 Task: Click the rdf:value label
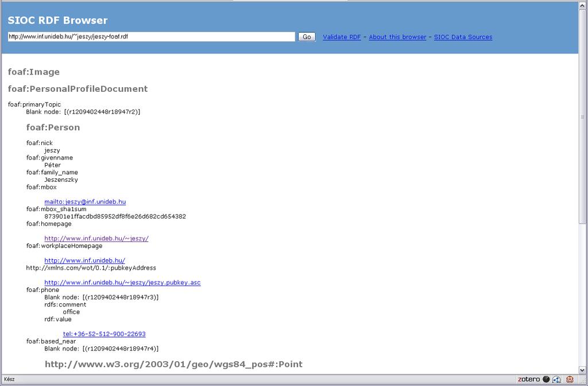tap(58, 319)
